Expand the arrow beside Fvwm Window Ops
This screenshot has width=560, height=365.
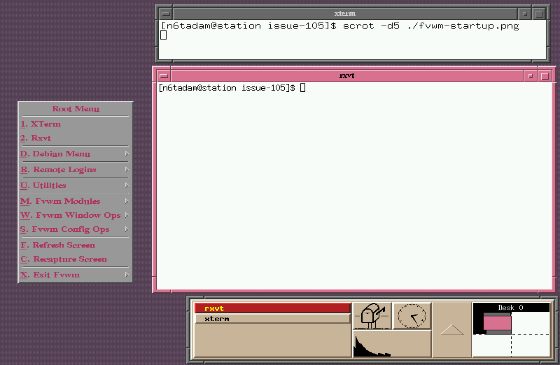tap(126, 215)
